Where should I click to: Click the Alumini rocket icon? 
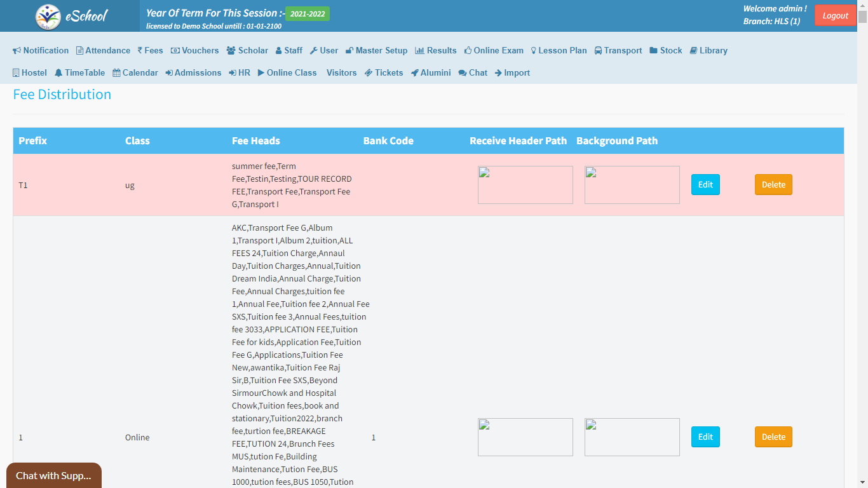pos(415,73)
